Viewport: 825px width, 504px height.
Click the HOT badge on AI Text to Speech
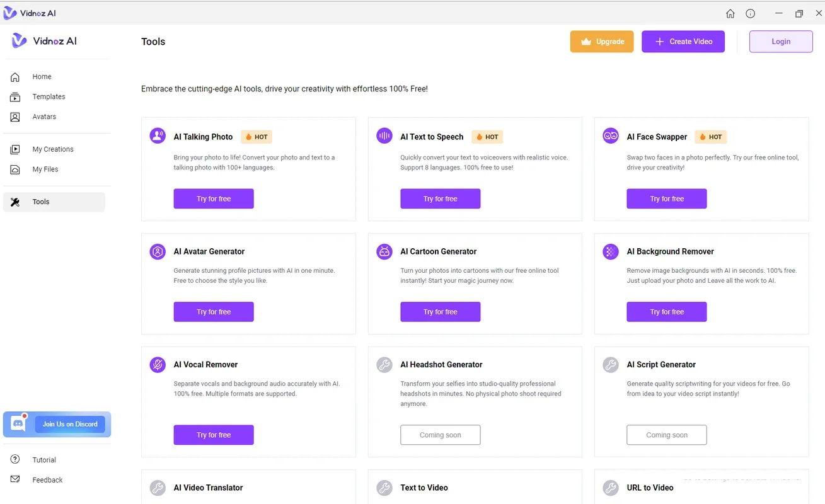point(487,137)
